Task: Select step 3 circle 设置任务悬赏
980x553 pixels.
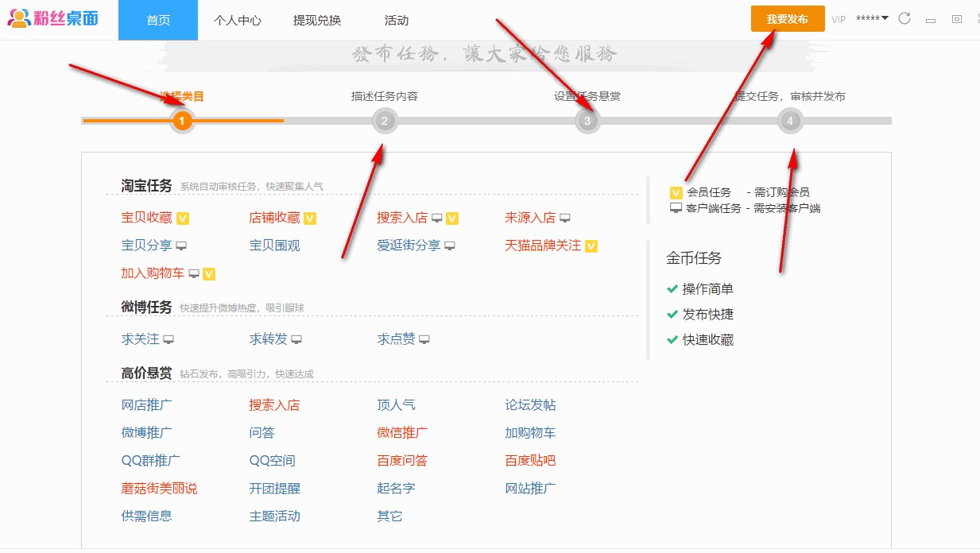Action: pos(587,121)
